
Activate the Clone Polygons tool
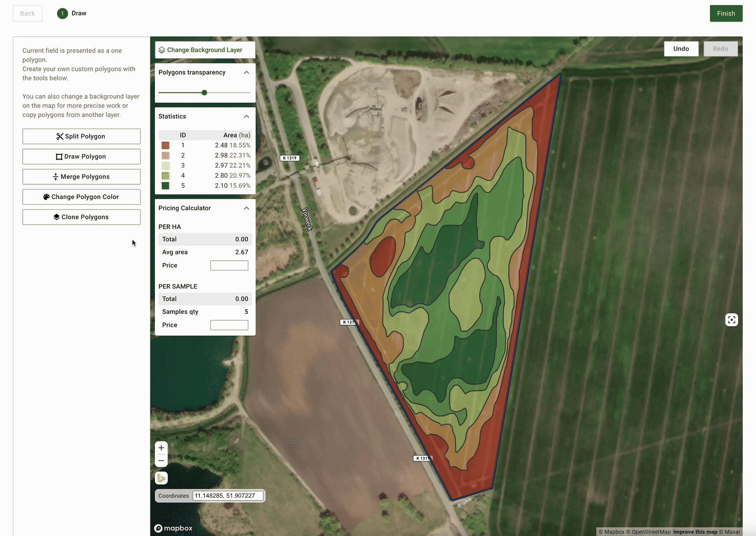pos(81,217)
